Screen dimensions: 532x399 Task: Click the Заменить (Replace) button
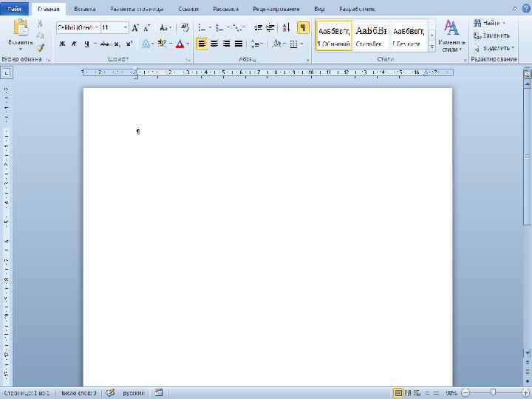(x=491, y=35)
